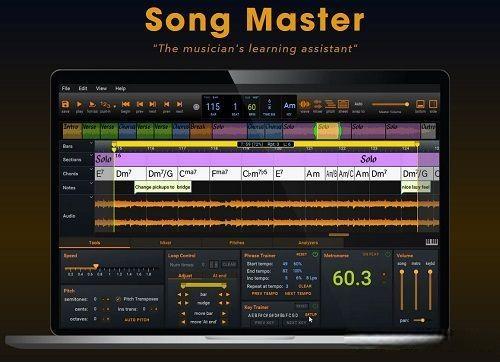Screen dimensions: 500x362
Task: Switch to the Tools tab
Action: pyautogui.click(x=95, y=243)
